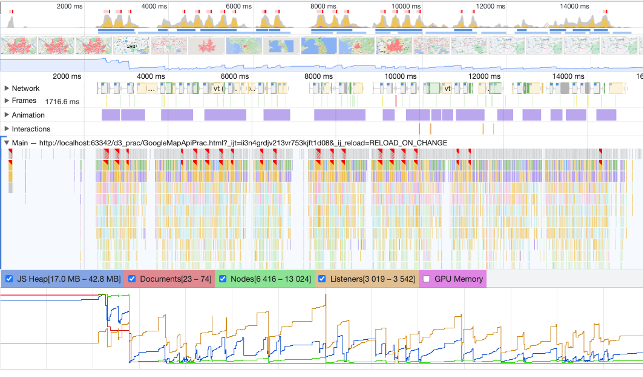This screenshot has height=377, width=643.
Task: Click the first purple Animation block
Action: (111, 115)
